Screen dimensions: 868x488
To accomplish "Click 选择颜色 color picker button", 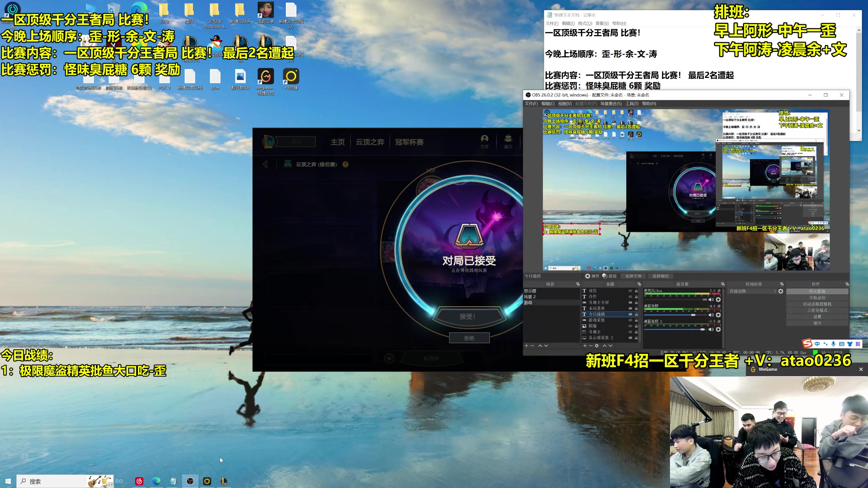I will 660,276.
